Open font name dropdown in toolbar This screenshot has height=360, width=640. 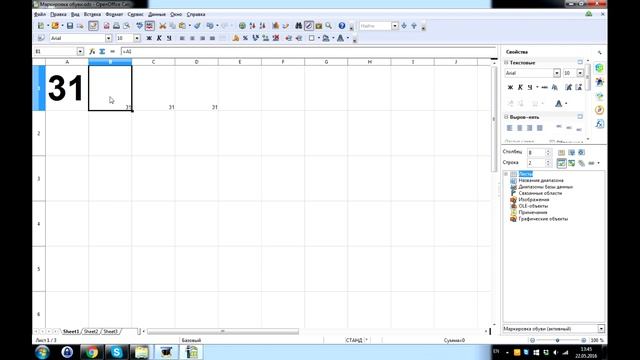point(109,38)
